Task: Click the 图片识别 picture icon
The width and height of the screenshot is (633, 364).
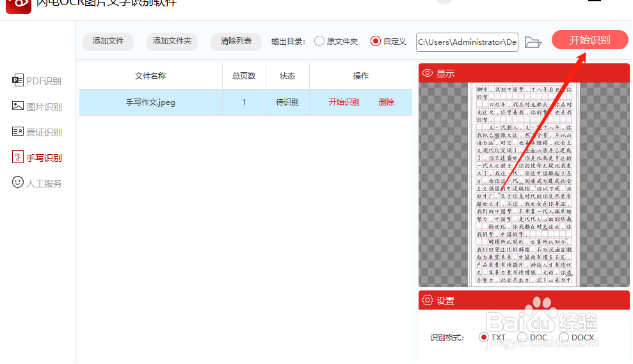Action: pos(18,106)
